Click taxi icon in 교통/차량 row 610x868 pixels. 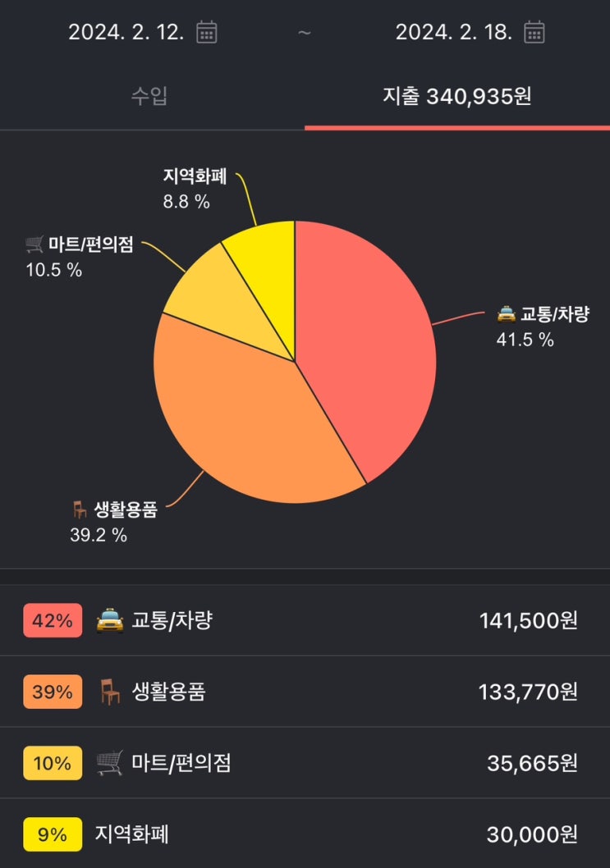(x=110, y=621)
